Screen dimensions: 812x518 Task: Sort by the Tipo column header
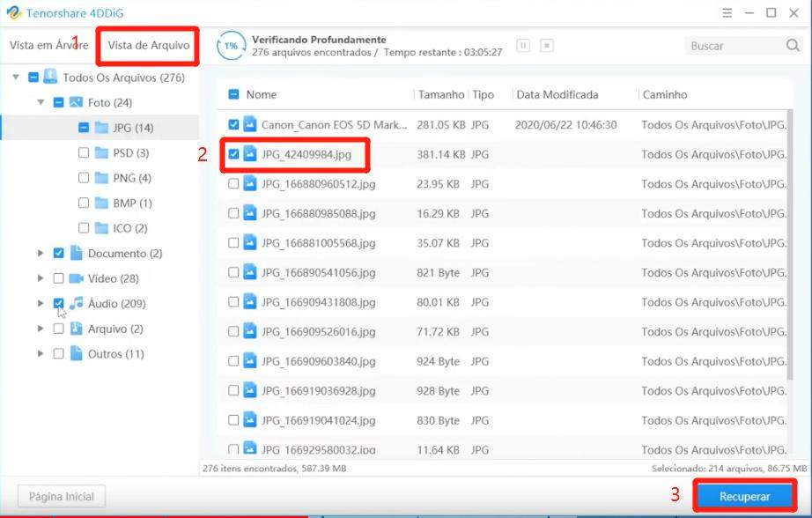pos(483,94)
